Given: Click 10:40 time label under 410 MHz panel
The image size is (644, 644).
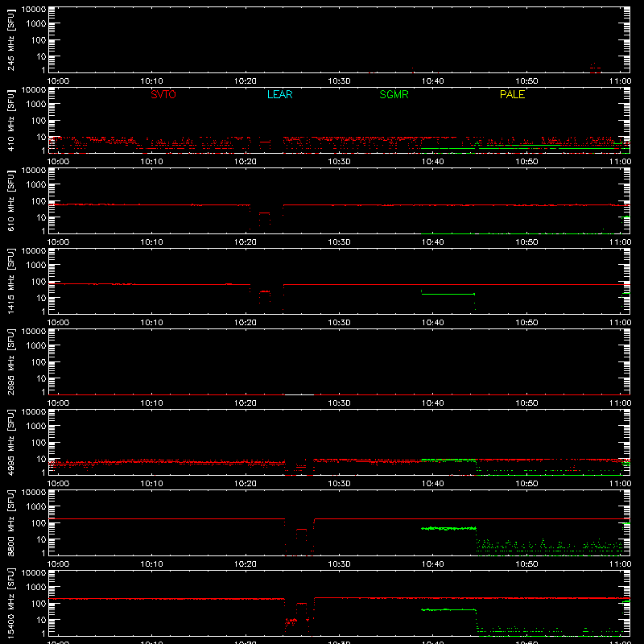Looking at the screenshot, I should (x=433, y=162).
